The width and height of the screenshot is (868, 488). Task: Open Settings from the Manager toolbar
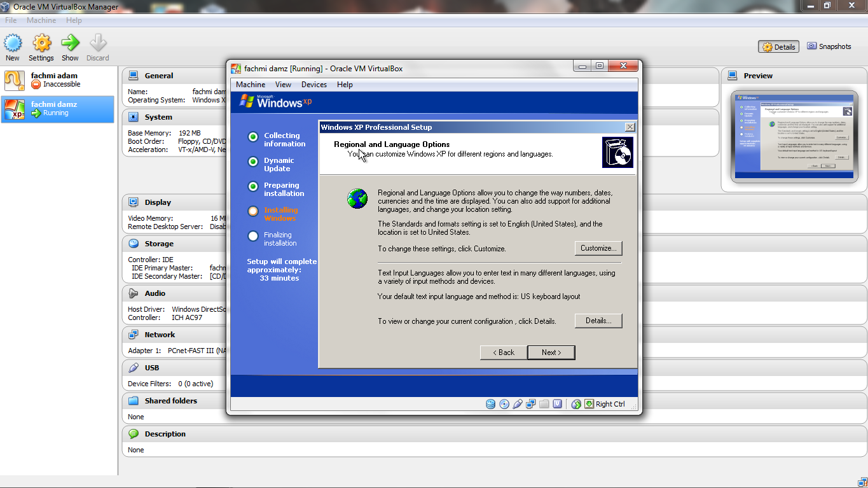click(41, 47)
